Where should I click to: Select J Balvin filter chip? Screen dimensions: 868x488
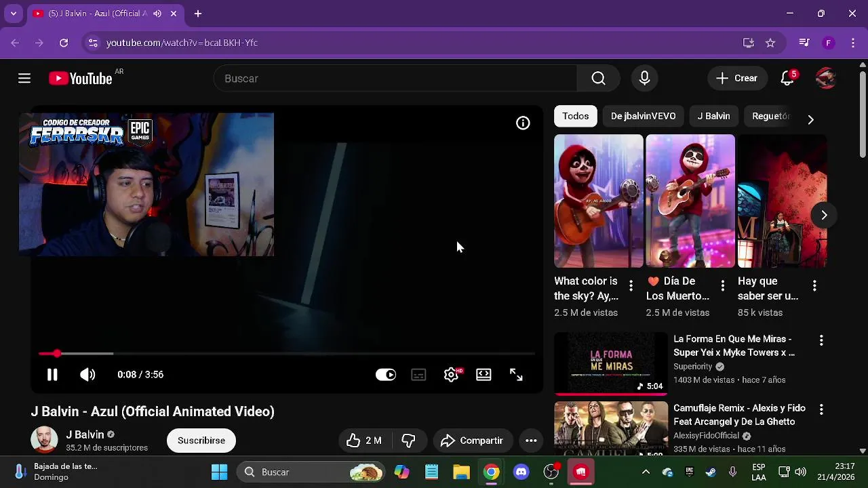[x=713, y=116]
